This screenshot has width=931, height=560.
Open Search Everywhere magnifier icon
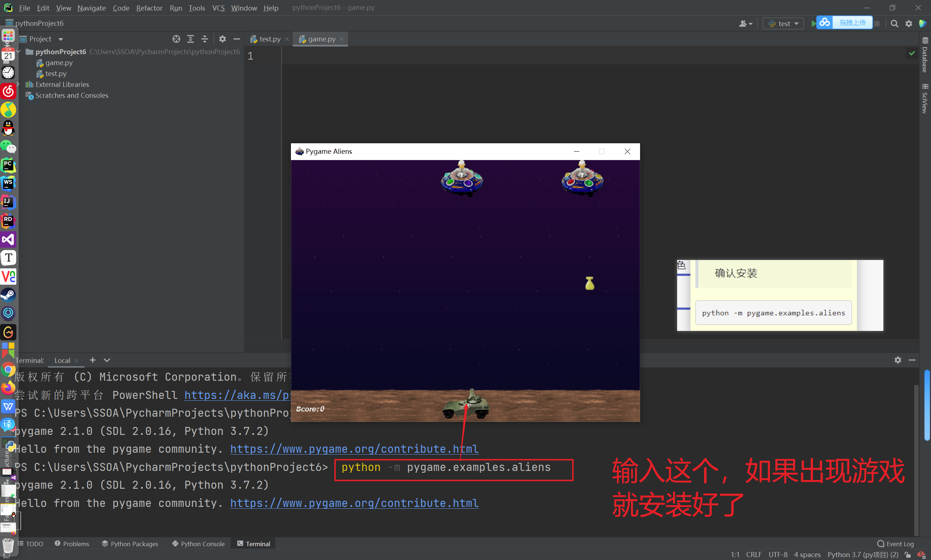[x=894, y=23]
